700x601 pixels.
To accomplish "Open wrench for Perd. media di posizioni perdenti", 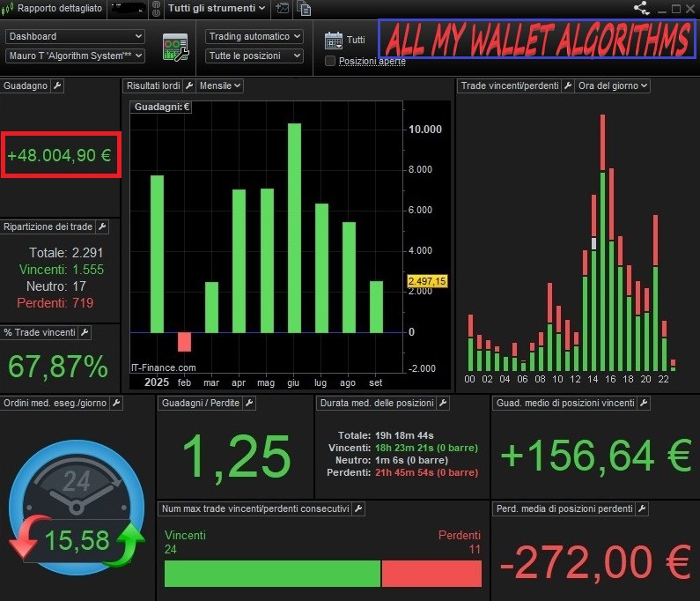I will 643,508.
